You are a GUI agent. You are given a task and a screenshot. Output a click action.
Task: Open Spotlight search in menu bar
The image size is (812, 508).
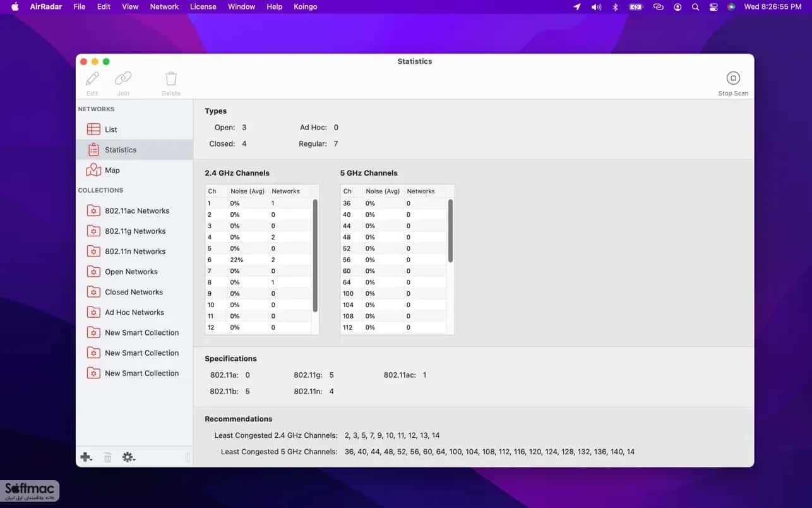pos(695,7)
